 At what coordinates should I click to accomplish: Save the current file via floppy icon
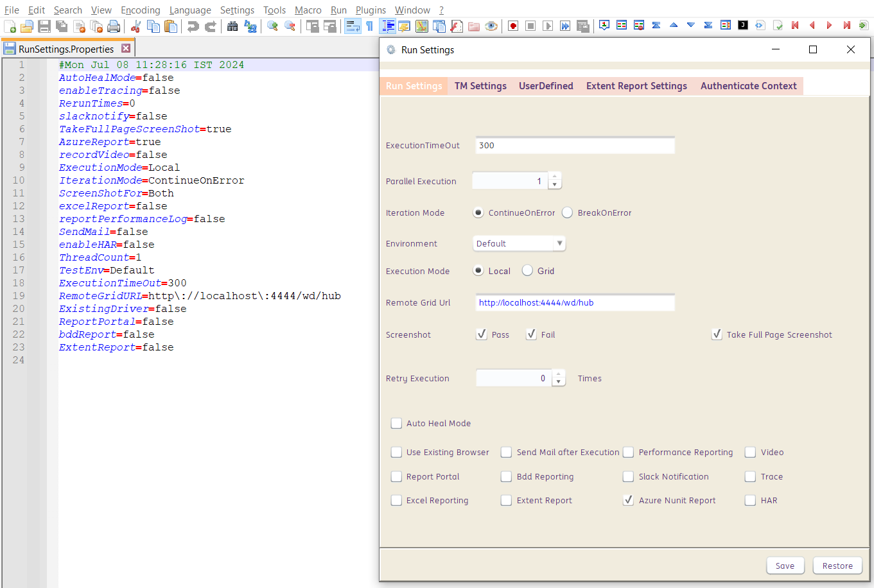click(44, 26)
